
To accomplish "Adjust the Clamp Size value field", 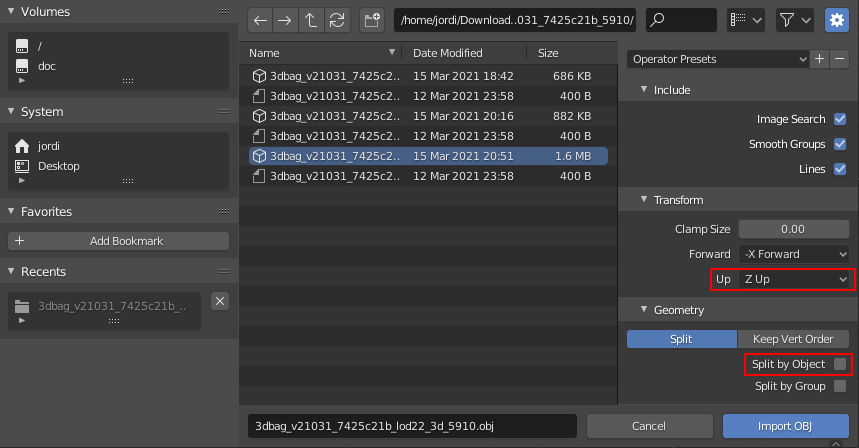I will tap(793, 229).
